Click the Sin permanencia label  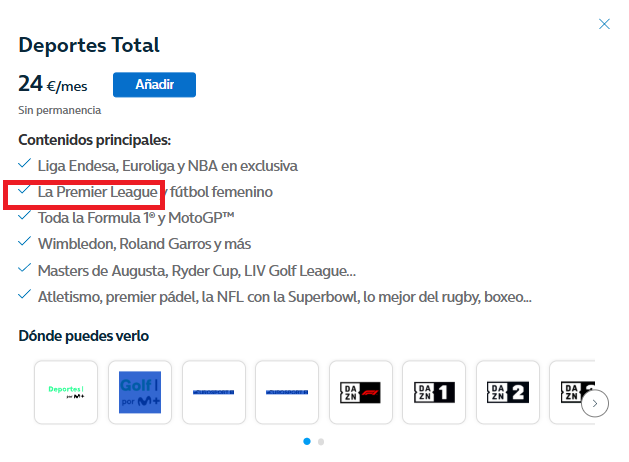59,110
